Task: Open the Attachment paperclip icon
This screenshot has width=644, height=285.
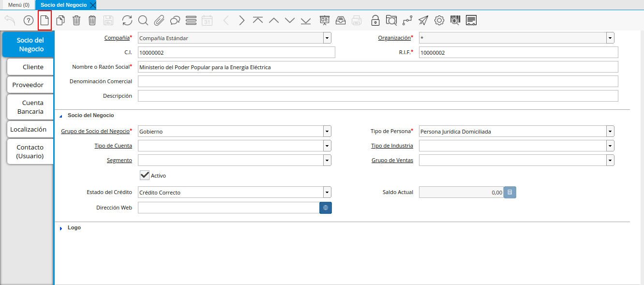Action: [x=159, y=20]
